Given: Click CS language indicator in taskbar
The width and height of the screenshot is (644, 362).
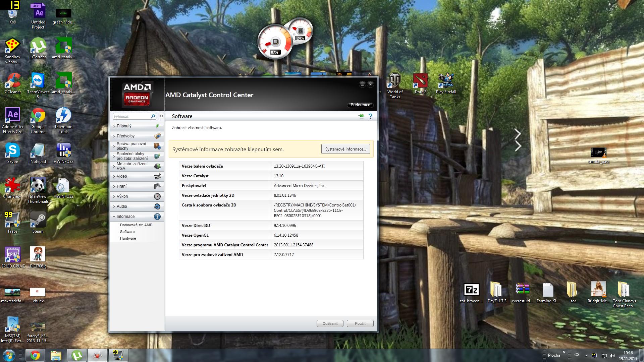Looking at the screenshot, I should (577, 355).
